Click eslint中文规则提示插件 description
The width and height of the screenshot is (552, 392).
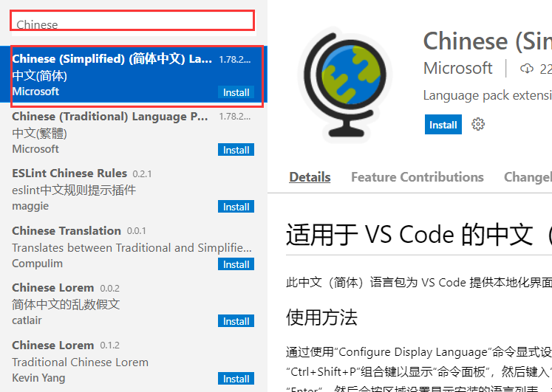(x=74, y=190)
